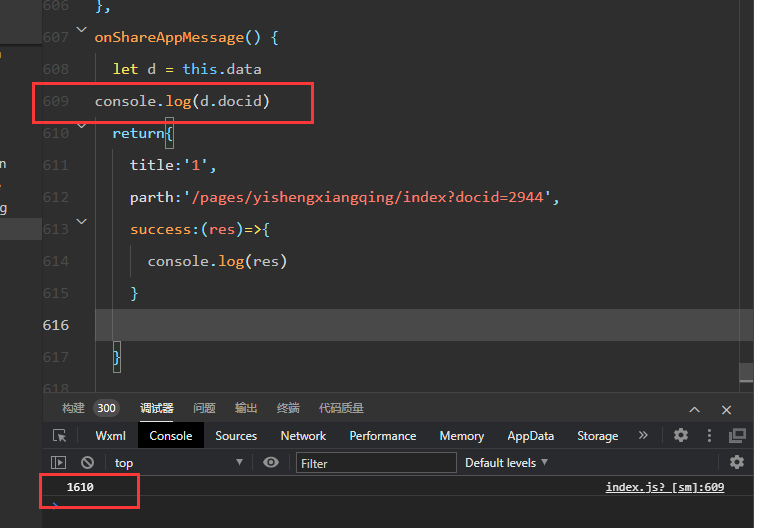
Task: Click the editor vertical scrollbar thumb
Action: click(746, 373)
